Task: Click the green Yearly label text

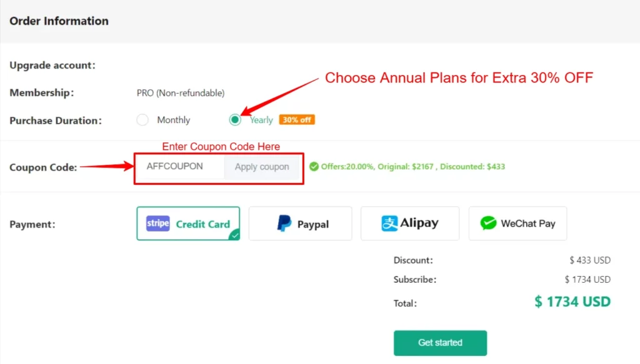Action: tap(261, 120)
